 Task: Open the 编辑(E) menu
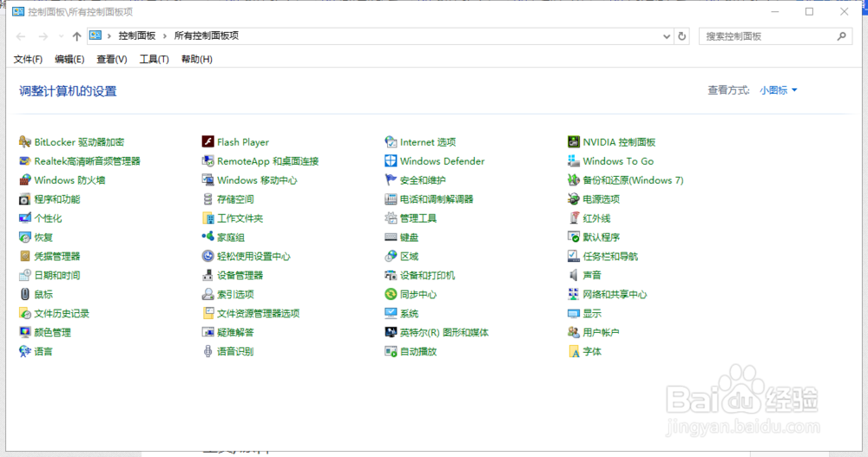(x=69, y=59)
